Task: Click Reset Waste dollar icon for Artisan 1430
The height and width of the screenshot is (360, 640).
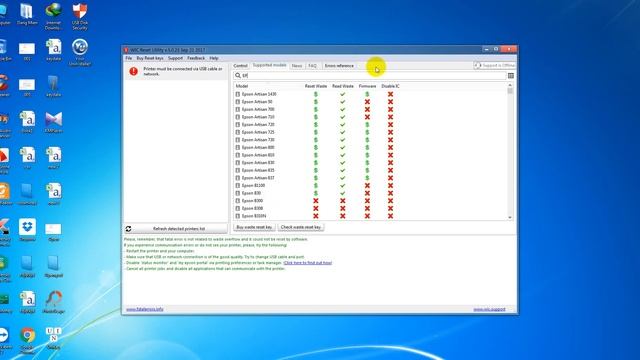Action: [316, 94]
